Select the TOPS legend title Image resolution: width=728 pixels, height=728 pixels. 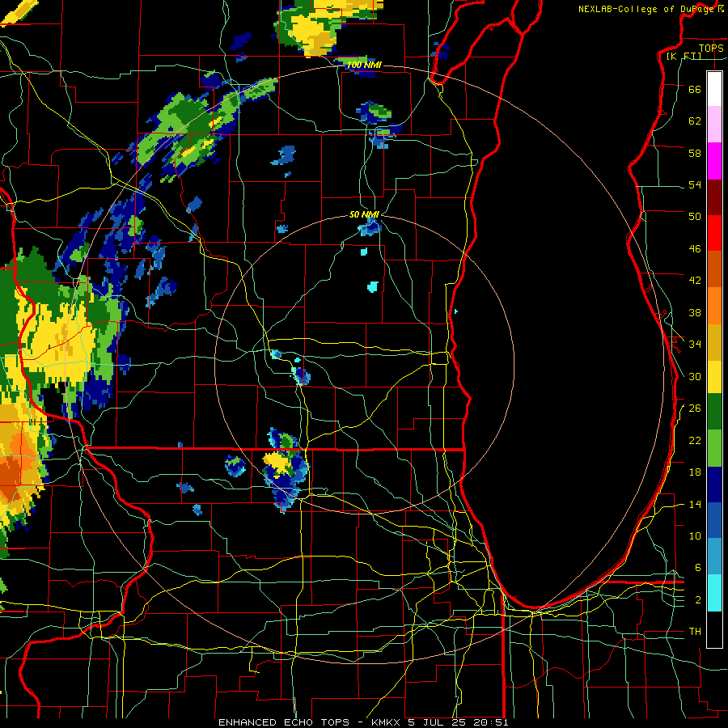click(711, 48)
